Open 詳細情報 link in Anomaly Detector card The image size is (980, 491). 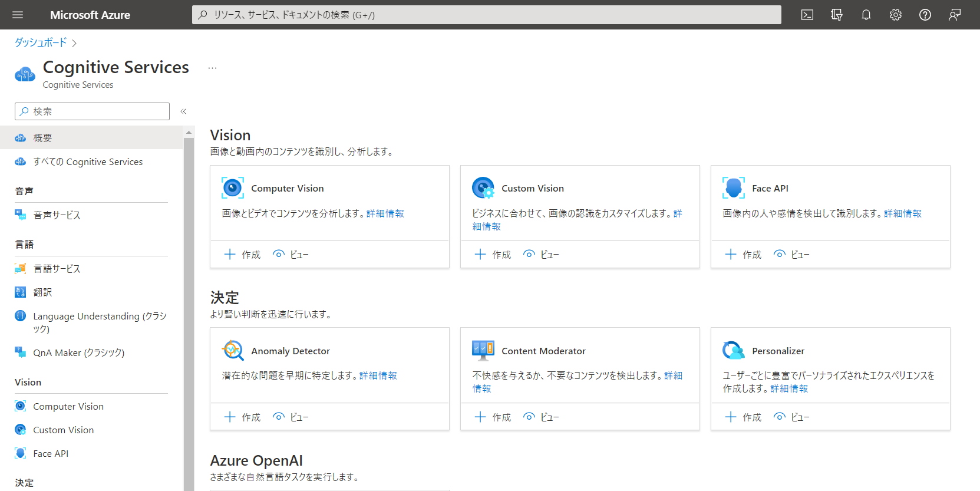point(378,375)
